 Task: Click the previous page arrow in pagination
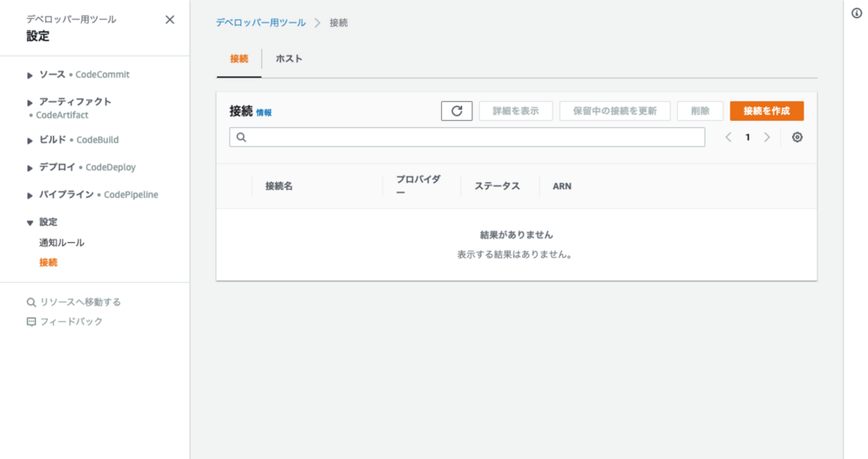point(728,137)
